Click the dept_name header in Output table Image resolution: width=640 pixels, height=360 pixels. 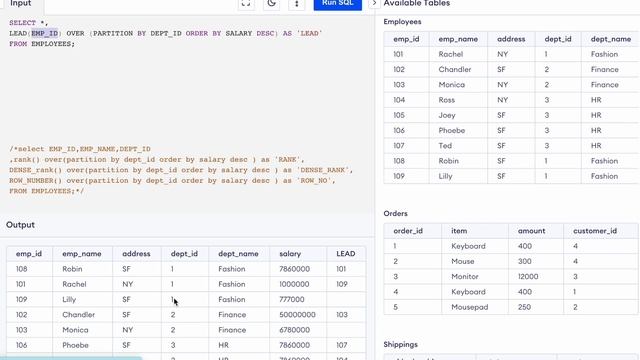click(x=238, y=253)
